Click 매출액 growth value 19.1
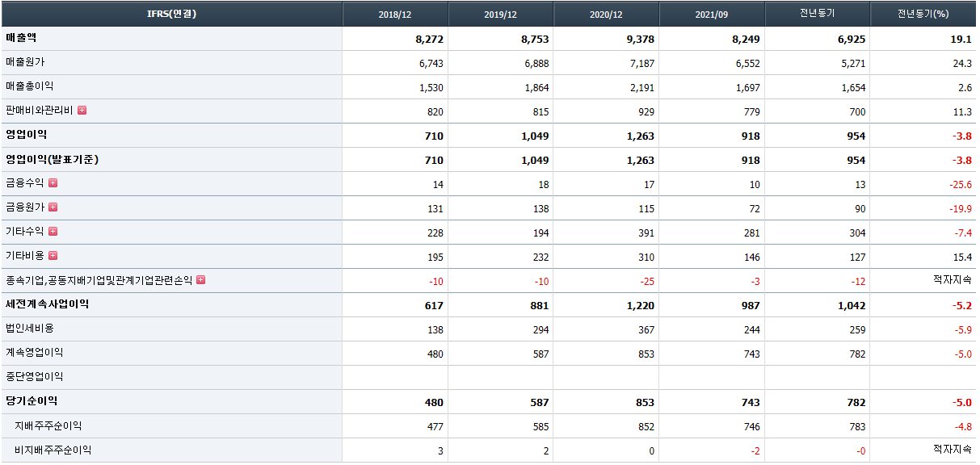This screenshot has width=980, height=465. coord(961,39)
